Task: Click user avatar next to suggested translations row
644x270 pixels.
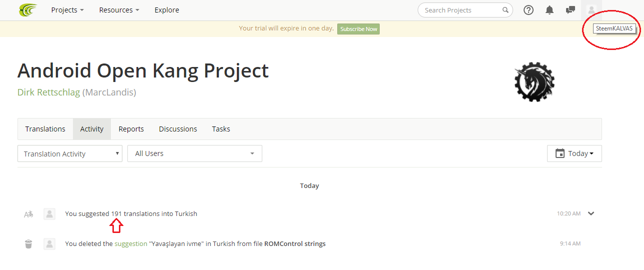Action: (x=49, y=214)
